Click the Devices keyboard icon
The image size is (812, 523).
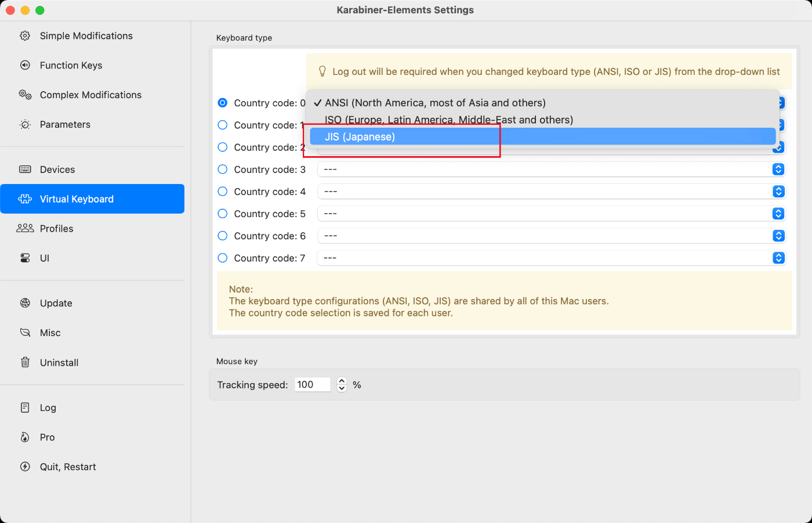coord(25,169)
